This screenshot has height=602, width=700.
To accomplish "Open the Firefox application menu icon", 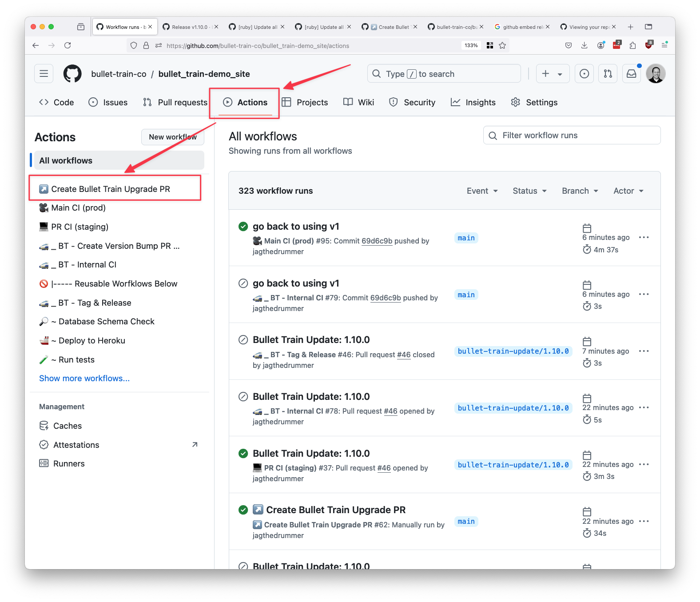I will [664, 45].
